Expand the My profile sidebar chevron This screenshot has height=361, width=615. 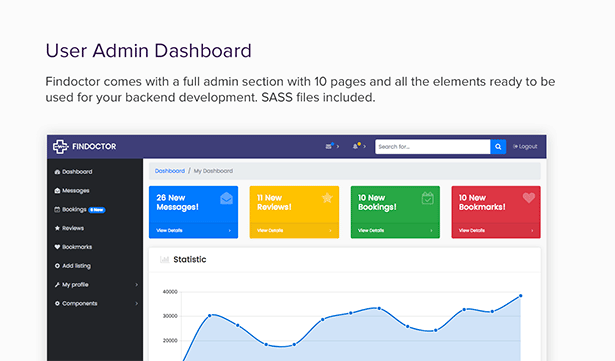(136, 284)
